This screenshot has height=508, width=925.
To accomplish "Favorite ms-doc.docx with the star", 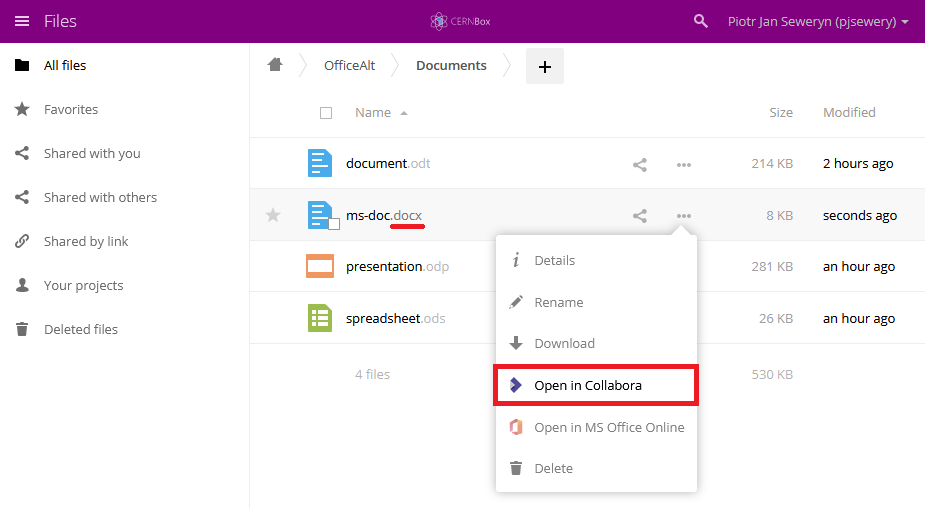I will 273,215.
